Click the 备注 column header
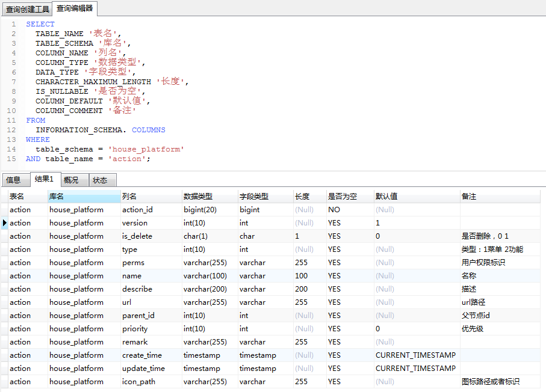546x392 pixels. [x=500, y=197]
